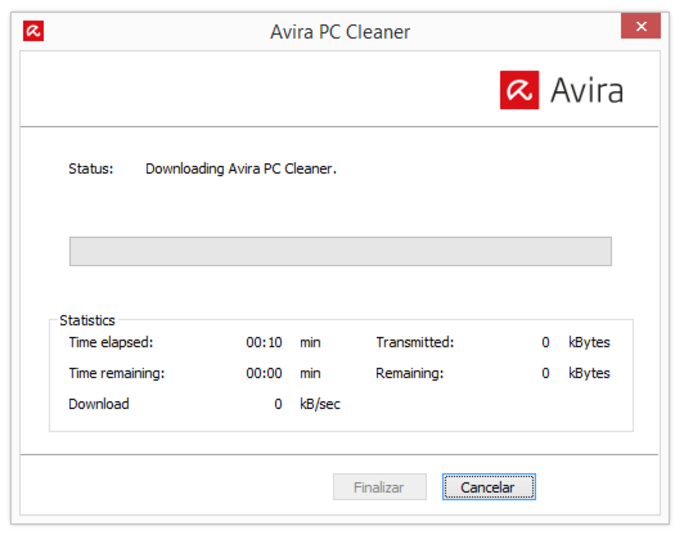Click the 'Remaining:' kBytes label
This screenshot has width=684, height=535.
click(x=409, y=374)
